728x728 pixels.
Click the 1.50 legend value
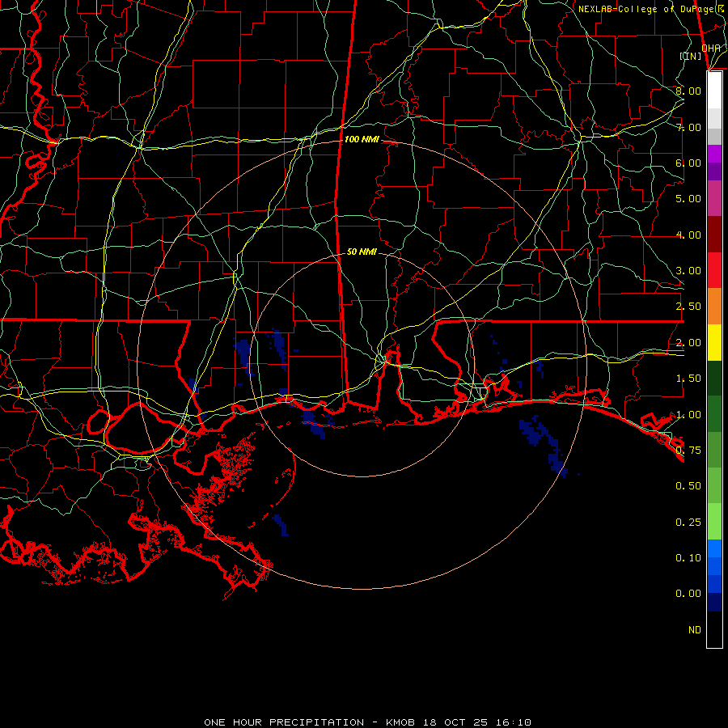(688, 379)
